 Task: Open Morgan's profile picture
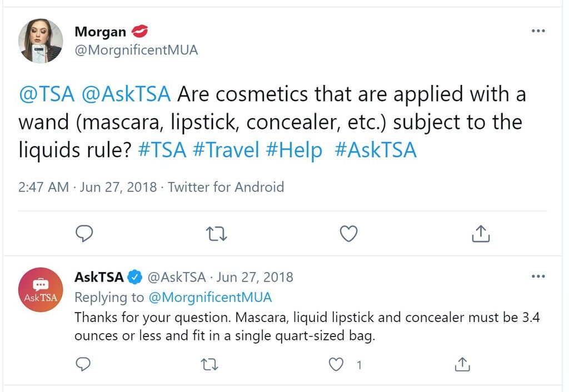coord(41,41)
